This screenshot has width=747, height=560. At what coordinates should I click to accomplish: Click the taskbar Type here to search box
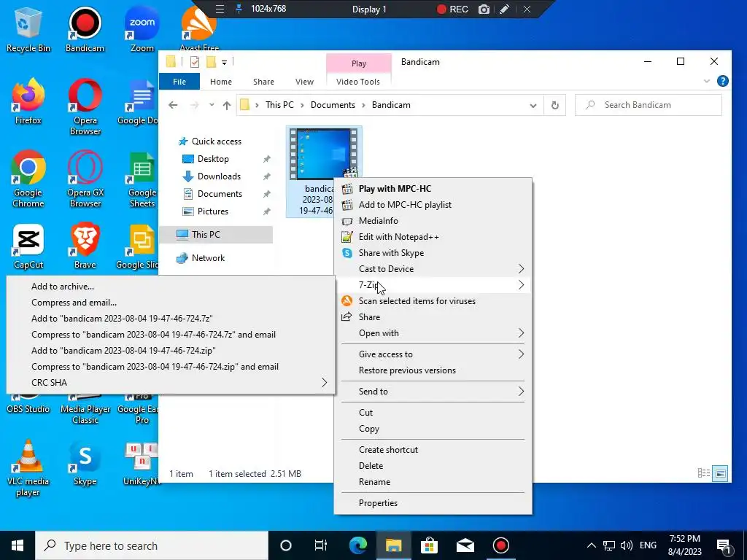tap(152, 545)
